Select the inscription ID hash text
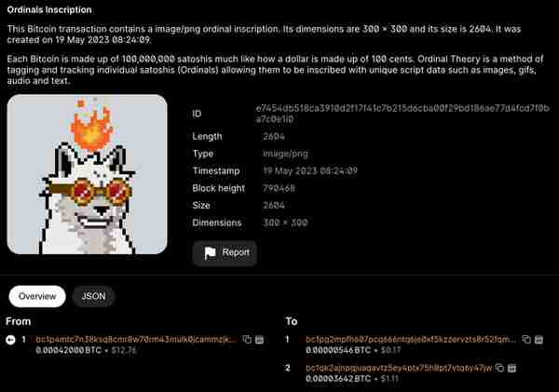This screenshot has width=559, height=392. click(x=402, y=114)
